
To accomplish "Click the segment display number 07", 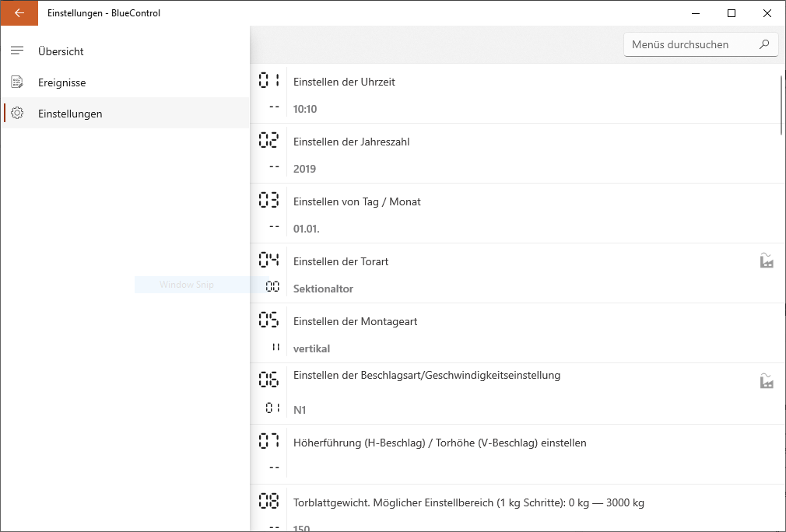I will (x=268, y=441).
